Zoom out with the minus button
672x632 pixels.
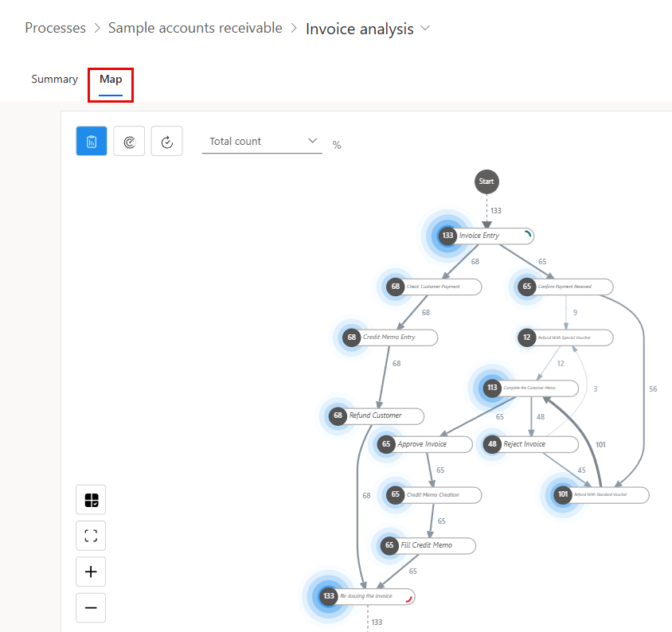pos(91,607)
